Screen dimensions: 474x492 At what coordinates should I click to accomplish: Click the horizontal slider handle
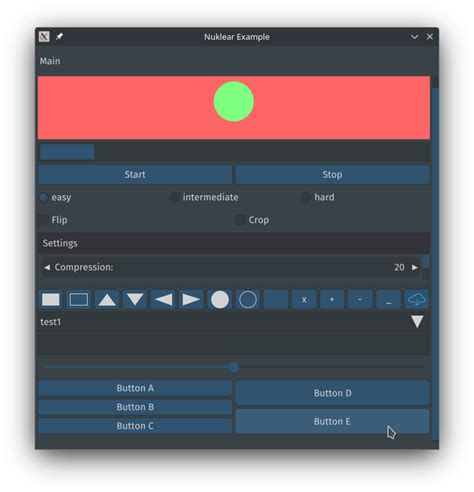[234, 367]
